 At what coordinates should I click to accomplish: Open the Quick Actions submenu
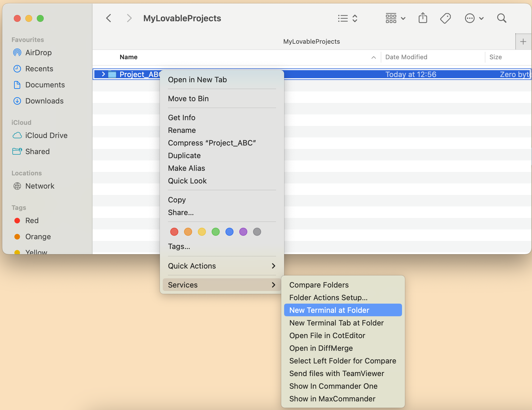tap(192, 266)
